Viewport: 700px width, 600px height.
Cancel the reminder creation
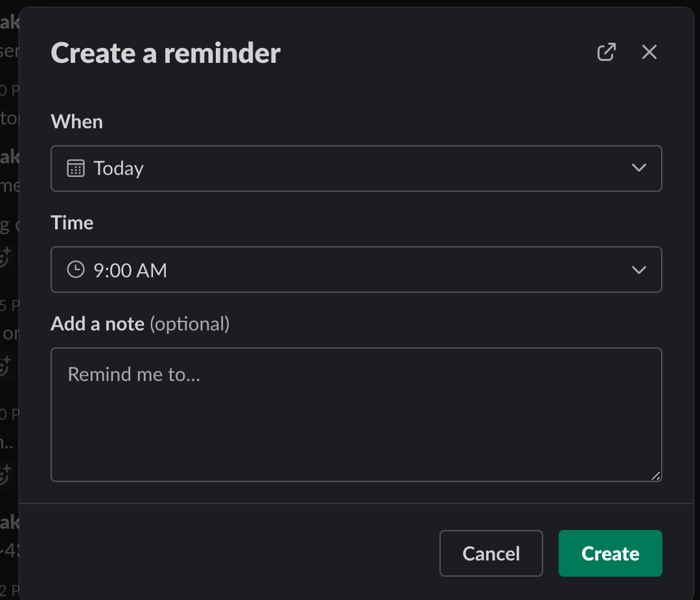click(491, 553)
